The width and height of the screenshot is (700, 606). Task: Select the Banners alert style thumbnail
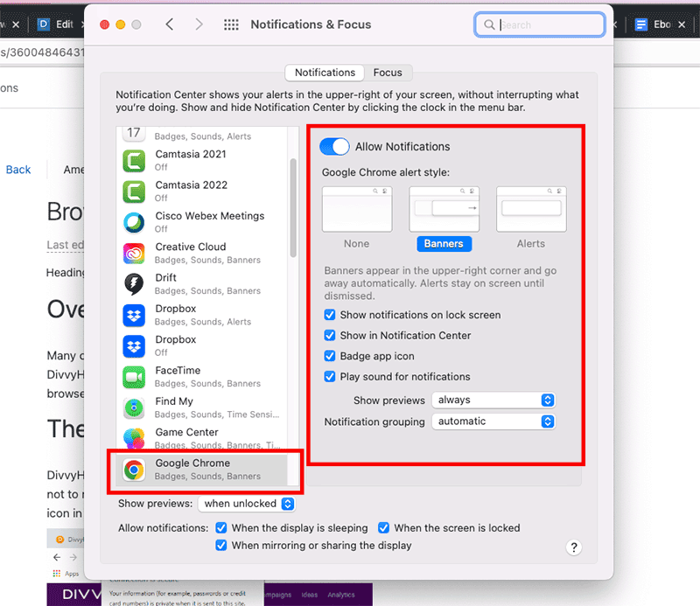pyautogui.click(x=444, y=209)
